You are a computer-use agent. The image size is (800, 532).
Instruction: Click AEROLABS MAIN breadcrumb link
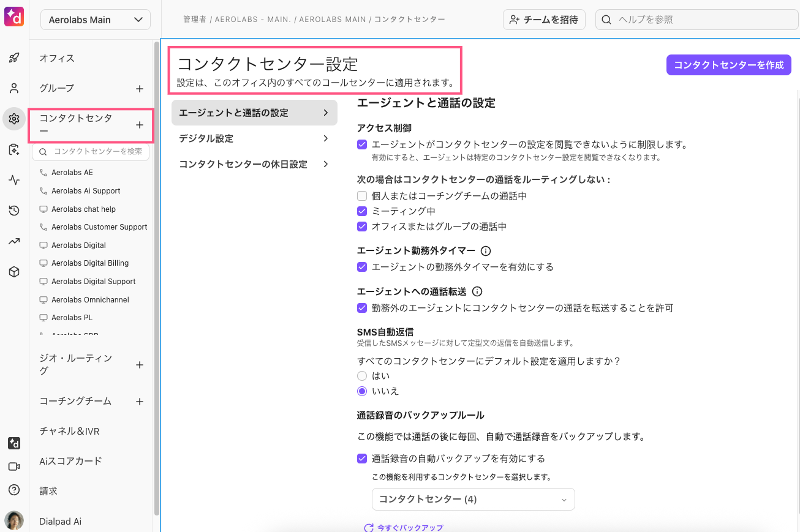(333, 20)
